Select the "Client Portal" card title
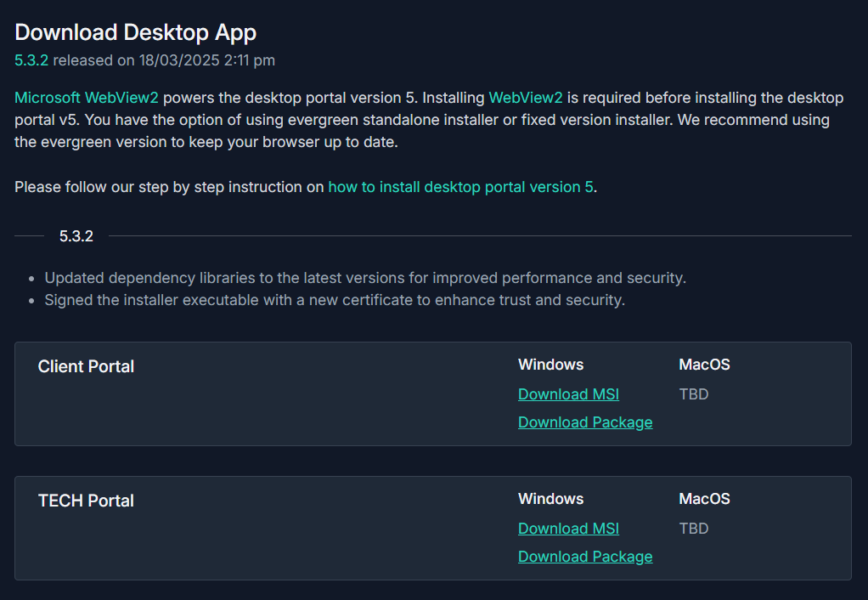The height and width of the screenshot is (600, 868). click(x=86, y=366)
